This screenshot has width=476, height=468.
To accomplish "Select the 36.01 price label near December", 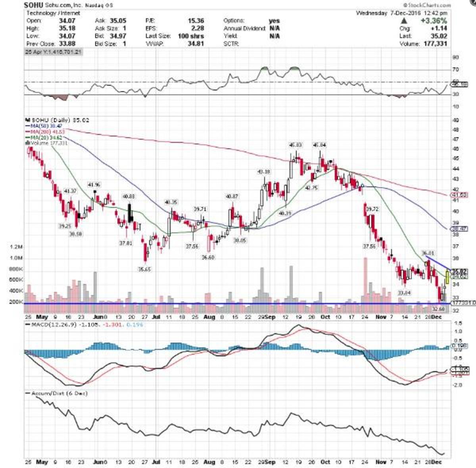I will (428, 252).
